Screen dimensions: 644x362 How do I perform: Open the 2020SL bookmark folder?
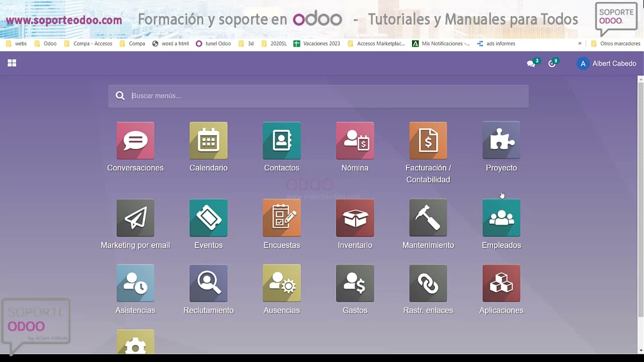(x=274, y=44)
